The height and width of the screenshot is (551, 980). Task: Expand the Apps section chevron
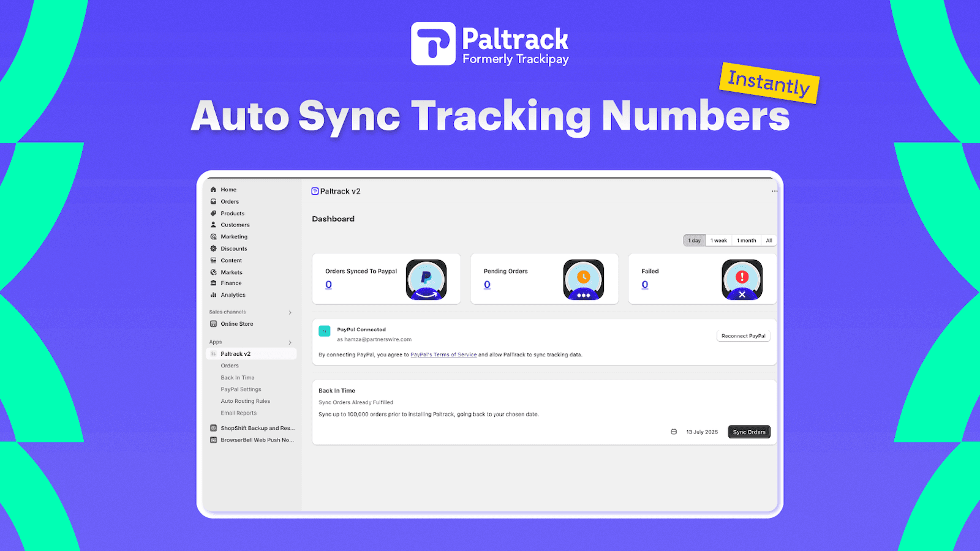tap(290, 342)
